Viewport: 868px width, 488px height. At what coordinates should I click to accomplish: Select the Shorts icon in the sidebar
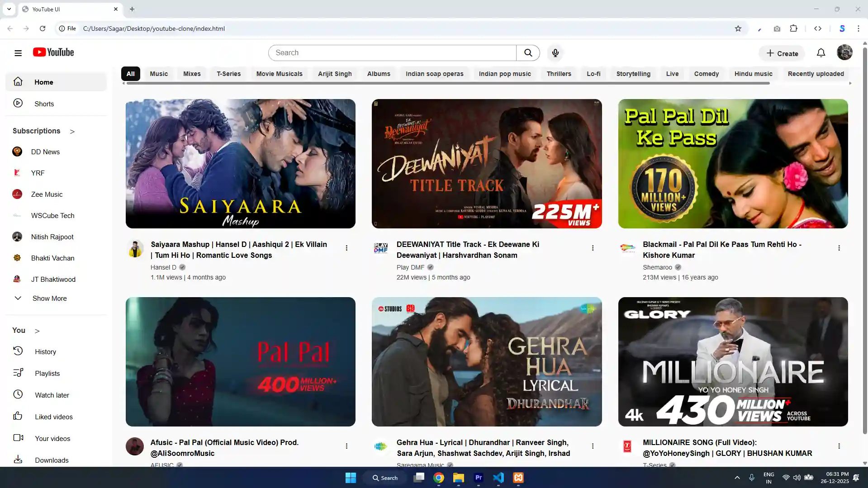pyautogui.click(x=18, y=103)
